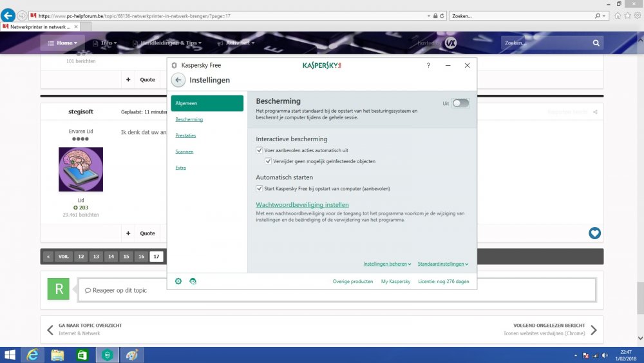Open volume control in system tray

tap(605, 356)
